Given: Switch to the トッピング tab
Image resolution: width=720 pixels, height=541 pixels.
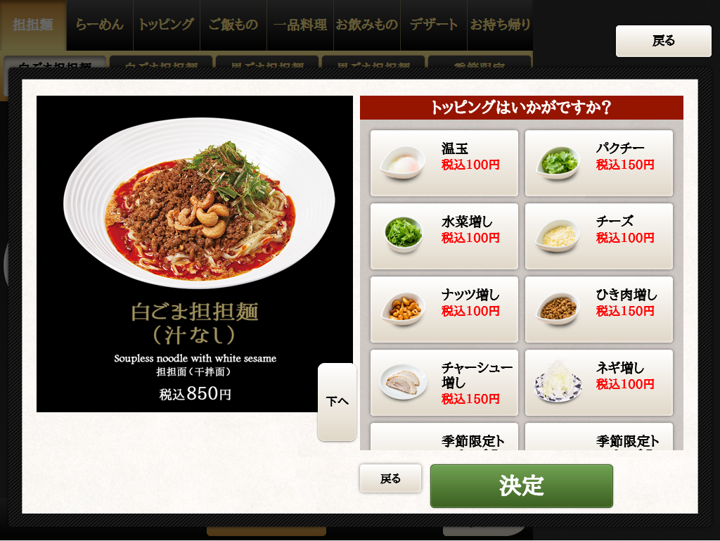Looking at the screenshot, I should point(167,25).
